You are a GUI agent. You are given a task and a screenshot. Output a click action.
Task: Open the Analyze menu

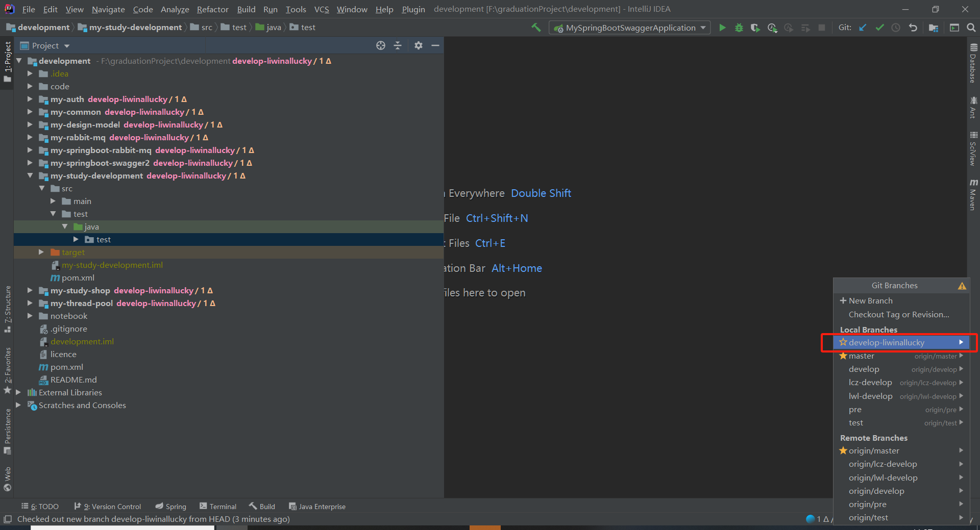click(175, 9)
